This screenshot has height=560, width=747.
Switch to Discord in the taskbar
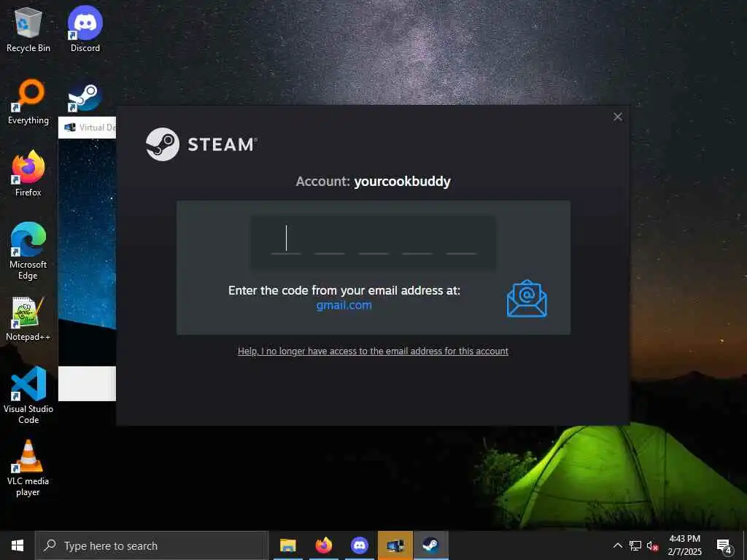pyautogui.click(x=359, y=545)
